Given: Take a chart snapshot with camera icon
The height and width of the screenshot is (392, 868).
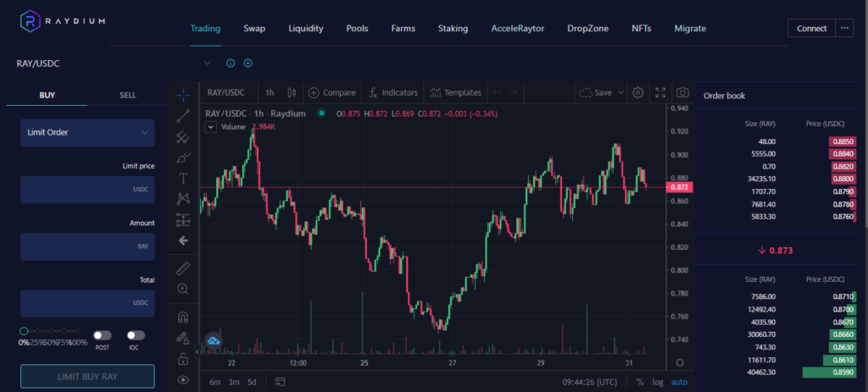Looking at the screenshot, I should tap(682, 92).
